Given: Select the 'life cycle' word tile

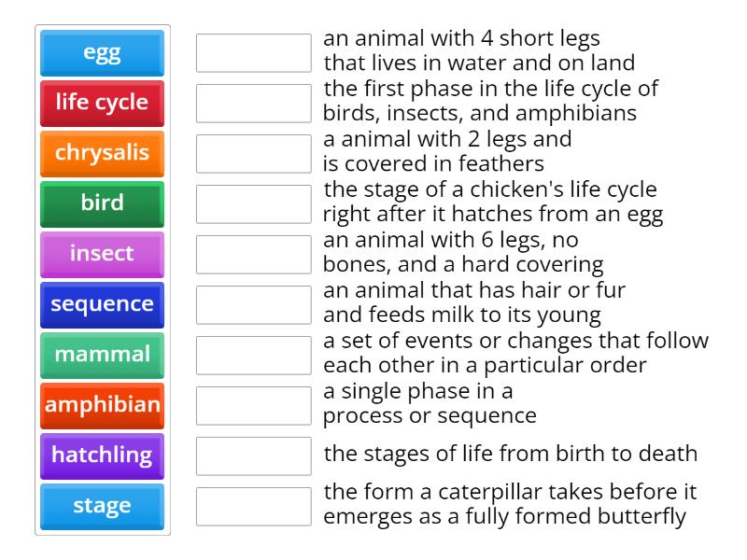Looking at the screenshot, I should pos(102,104).
